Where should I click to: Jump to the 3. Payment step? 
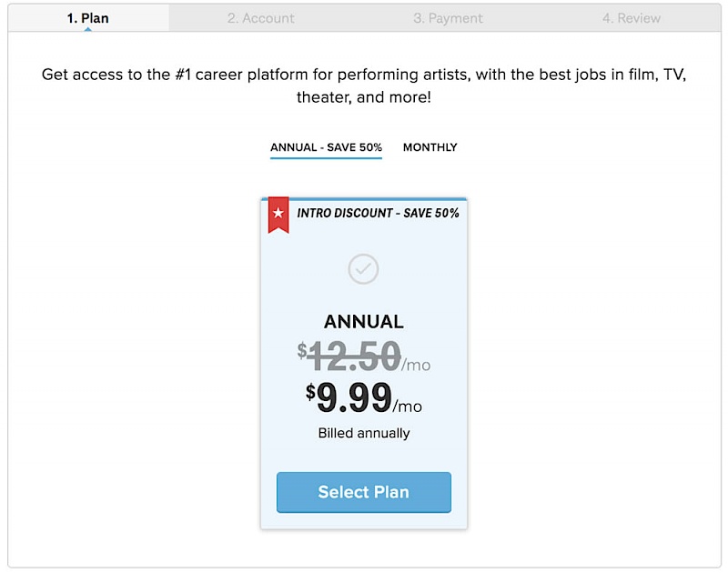point(448,18)
